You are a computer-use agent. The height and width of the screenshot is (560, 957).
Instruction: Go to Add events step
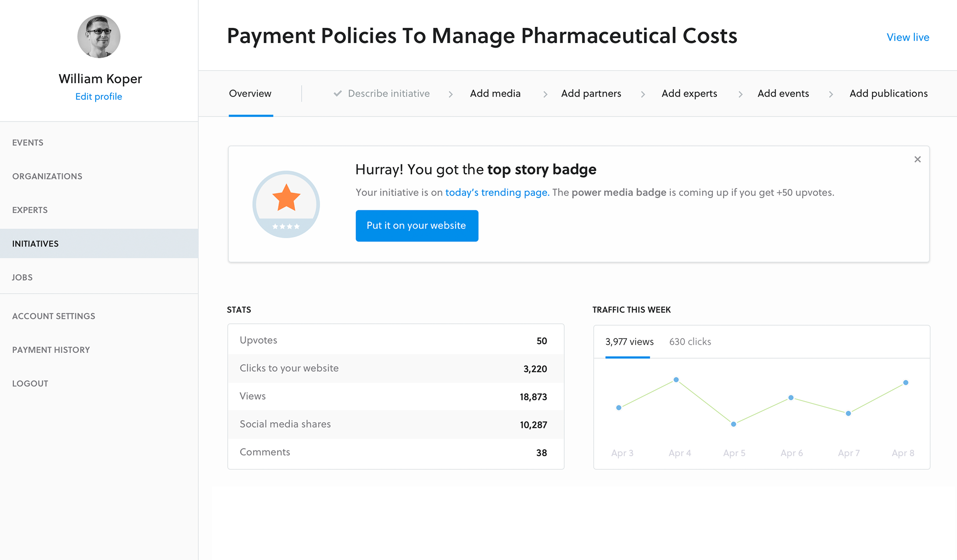(783, 93)
